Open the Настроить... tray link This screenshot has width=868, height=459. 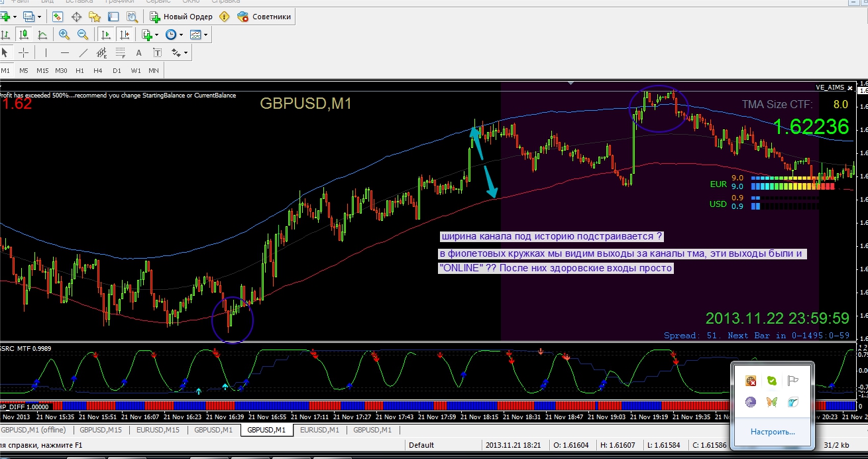click(x=773, y=432)
